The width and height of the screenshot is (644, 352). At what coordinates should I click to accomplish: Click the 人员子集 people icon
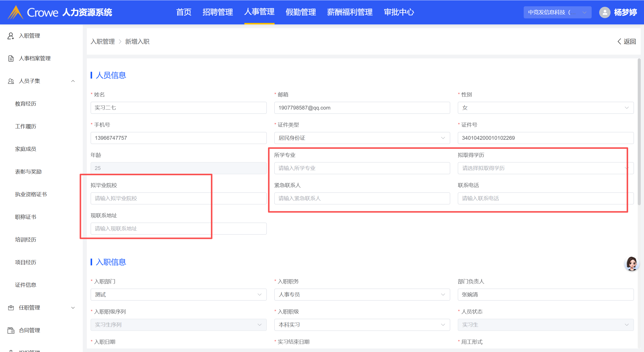(x=11, y=81)
